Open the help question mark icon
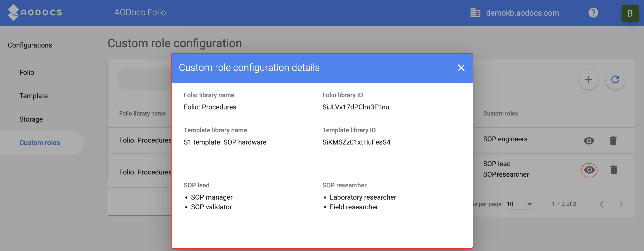The width and height of the screenshot is (644, 251). coord(593,13)
